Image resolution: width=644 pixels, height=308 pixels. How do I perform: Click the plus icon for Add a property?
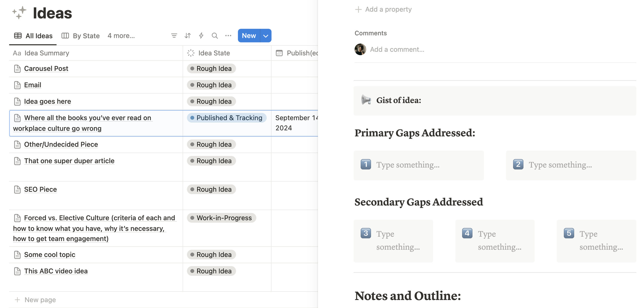[x=358, y=9]
